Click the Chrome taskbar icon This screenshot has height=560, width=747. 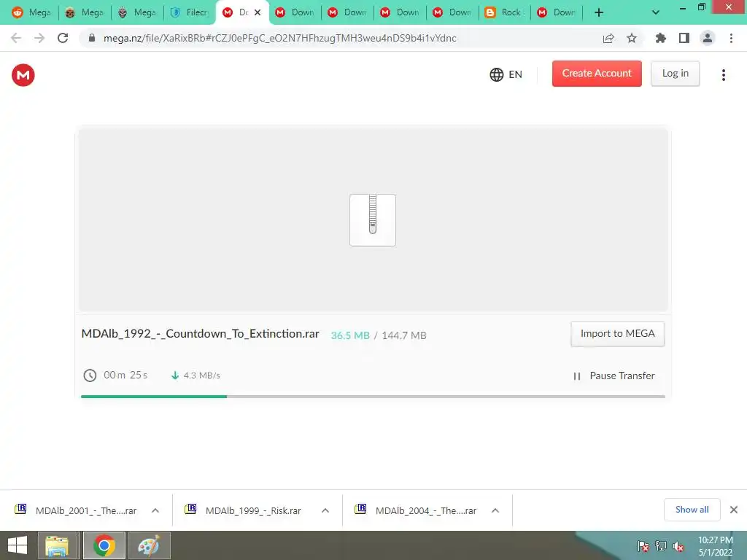coord(104,545)
